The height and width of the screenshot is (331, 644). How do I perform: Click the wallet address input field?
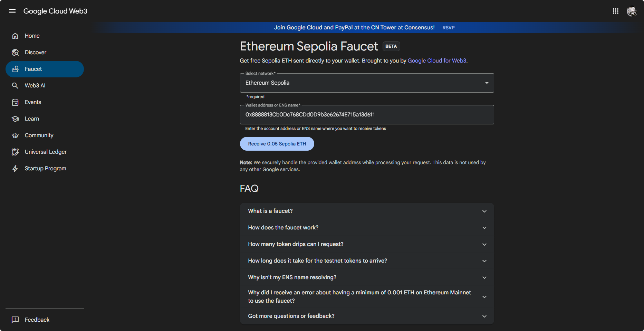coord(367,115)
